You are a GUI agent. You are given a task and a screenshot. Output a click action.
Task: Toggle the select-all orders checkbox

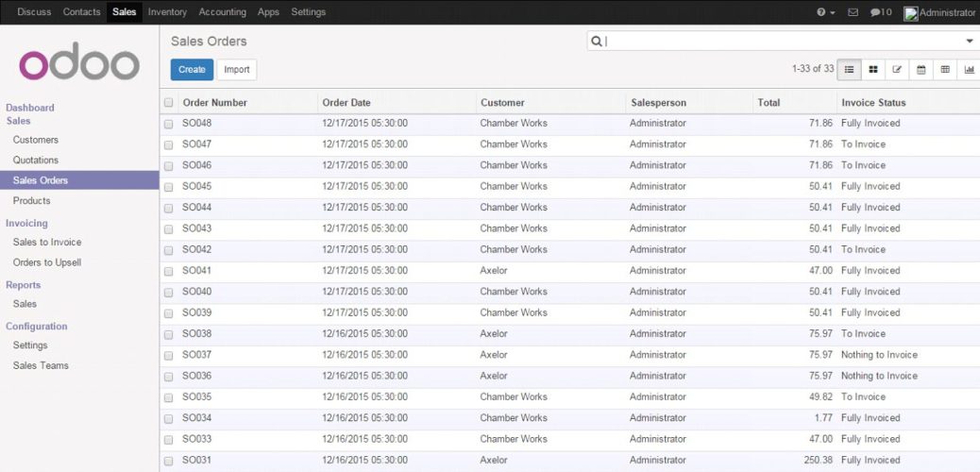(x=168, y=103)
